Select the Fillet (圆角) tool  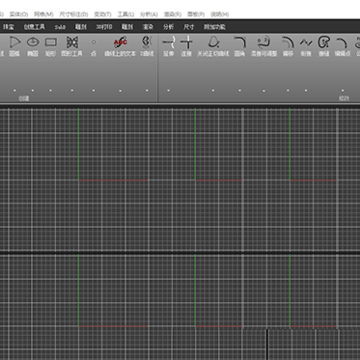point(240,46)
